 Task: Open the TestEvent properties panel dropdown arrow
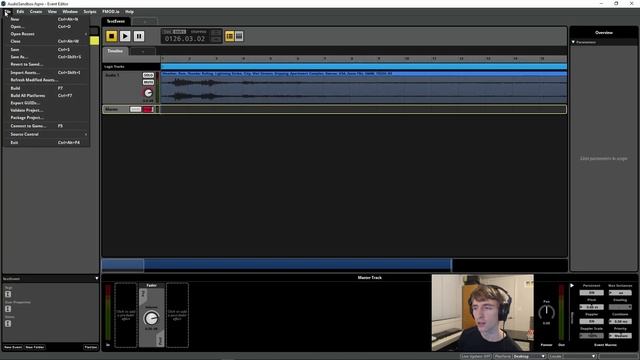tap(97, 278)
